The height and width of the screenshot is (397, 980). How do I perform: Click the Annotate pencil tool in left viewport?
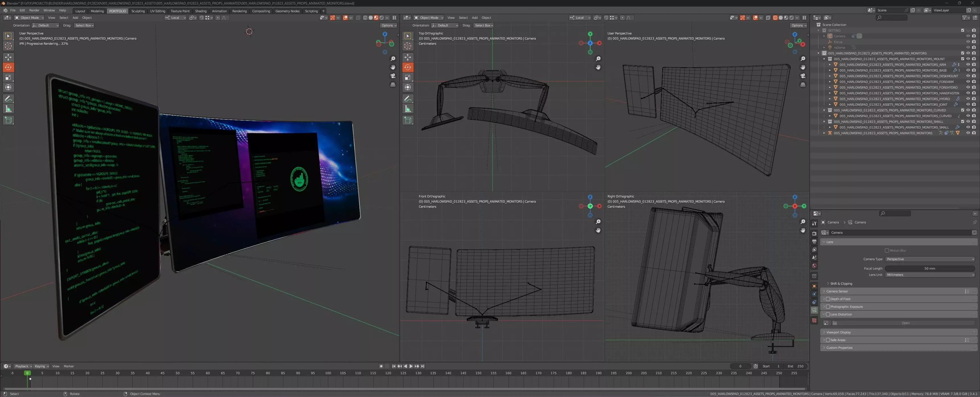tap(8, 99)
